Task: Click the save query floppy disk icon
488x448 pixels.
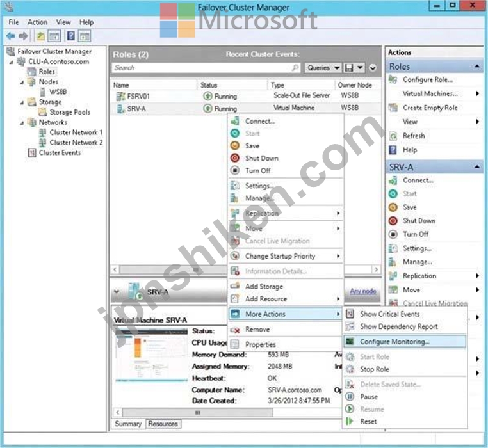Action: click(349, 68)
